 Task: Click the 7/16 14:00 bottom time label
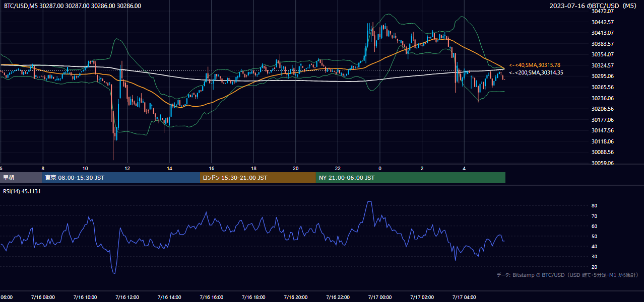point(169,297)
